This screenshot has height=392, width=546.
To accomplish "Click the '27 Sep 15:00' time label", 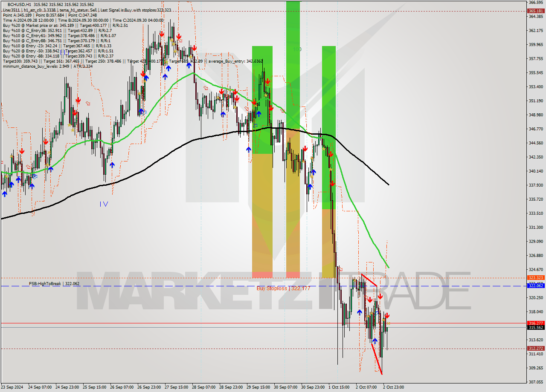I will pyautogui.click(x=177, y=387).
